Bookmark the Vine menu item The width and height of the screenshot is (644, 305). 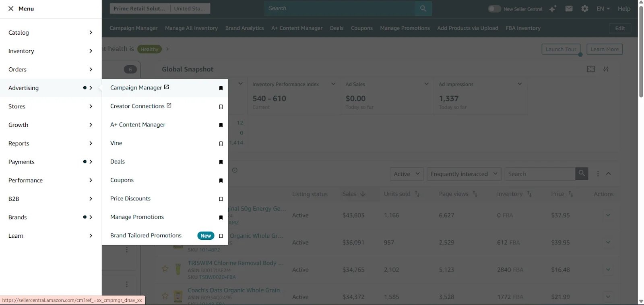click(x=221, y=144)
